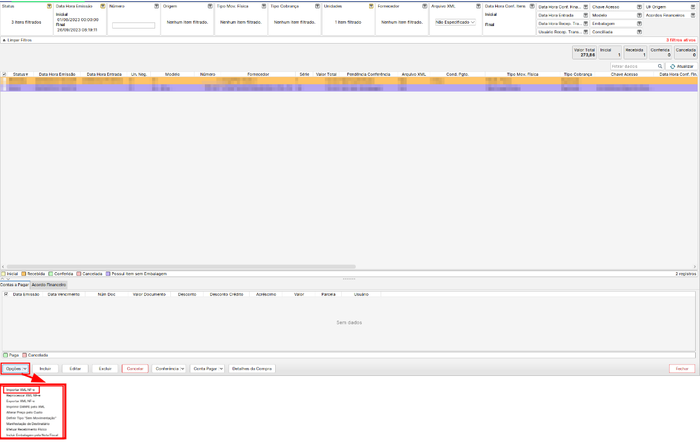
Task: Click the Tipo Cobrança filter icon
Action: tap(317, 6)
